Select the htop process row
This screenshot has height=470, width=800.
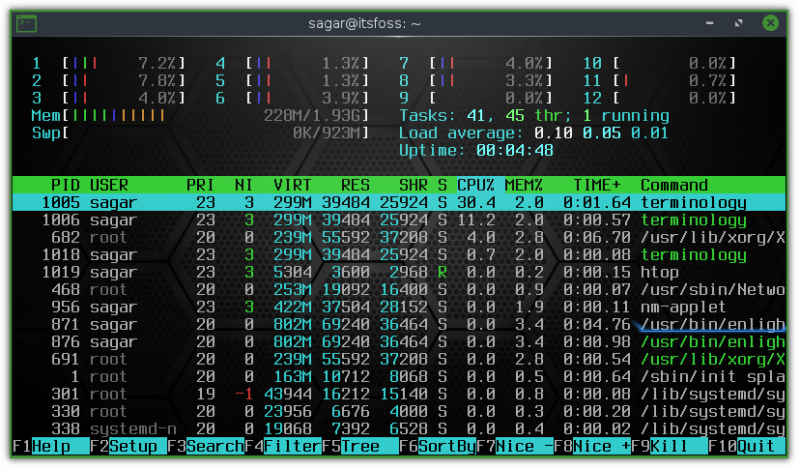[x=400, y=272]
